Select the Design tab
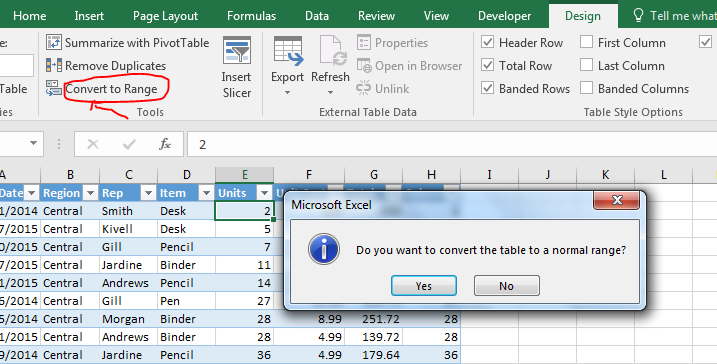This screenshot has height=364, width=717. tap(583, 16)
